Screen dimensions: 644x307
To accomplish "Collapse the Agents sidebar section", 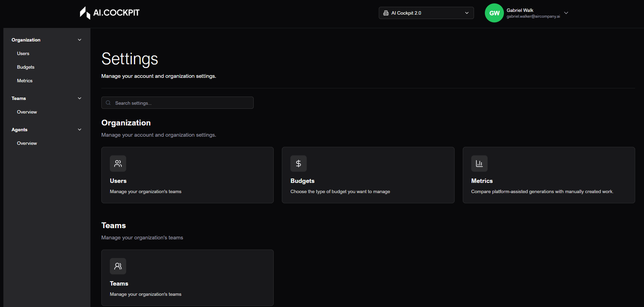I will [x=80, y=130].
